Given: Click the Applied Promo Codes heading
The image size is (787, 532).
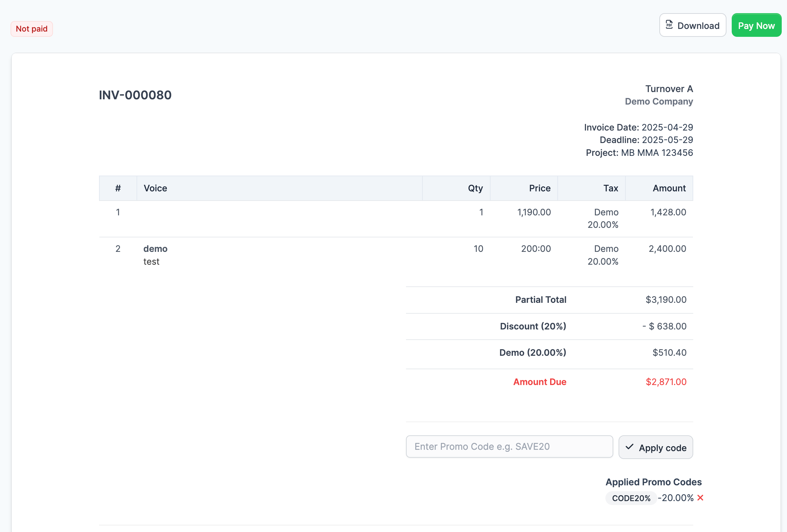Looking at the screenshot, I should pyautogui.click(x=653, y=482).
